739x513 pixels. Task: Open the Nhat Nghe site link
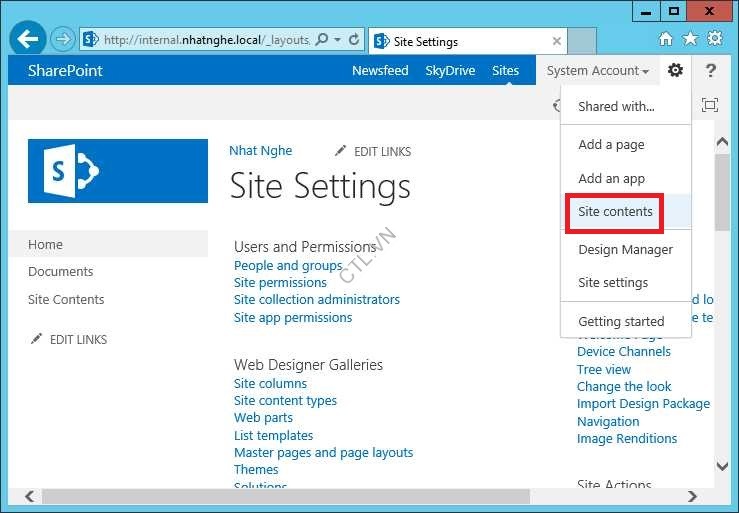(261, 151)
